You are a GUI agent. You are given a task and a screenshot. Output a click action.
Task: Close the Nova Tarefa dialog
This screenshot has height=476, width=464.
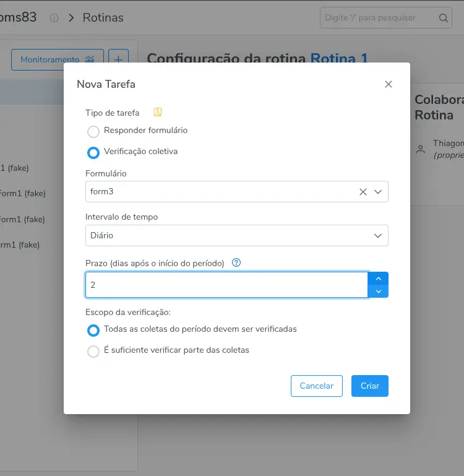pyautogui.click(x=388, y=84)
